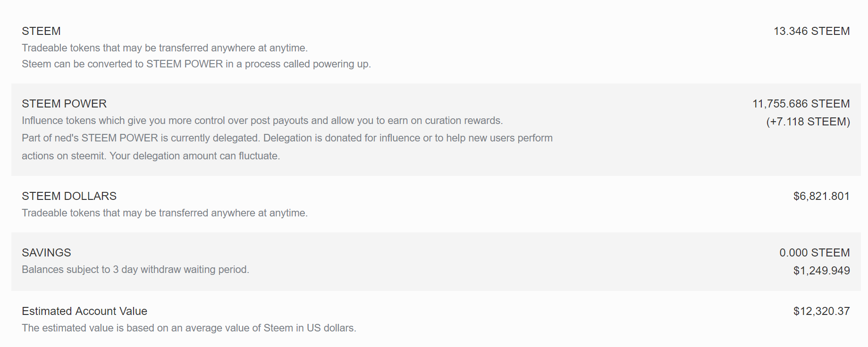The image size is (868, 347).
Task: Click the delegation amount can fluctuate text
Action: [195, 156]
